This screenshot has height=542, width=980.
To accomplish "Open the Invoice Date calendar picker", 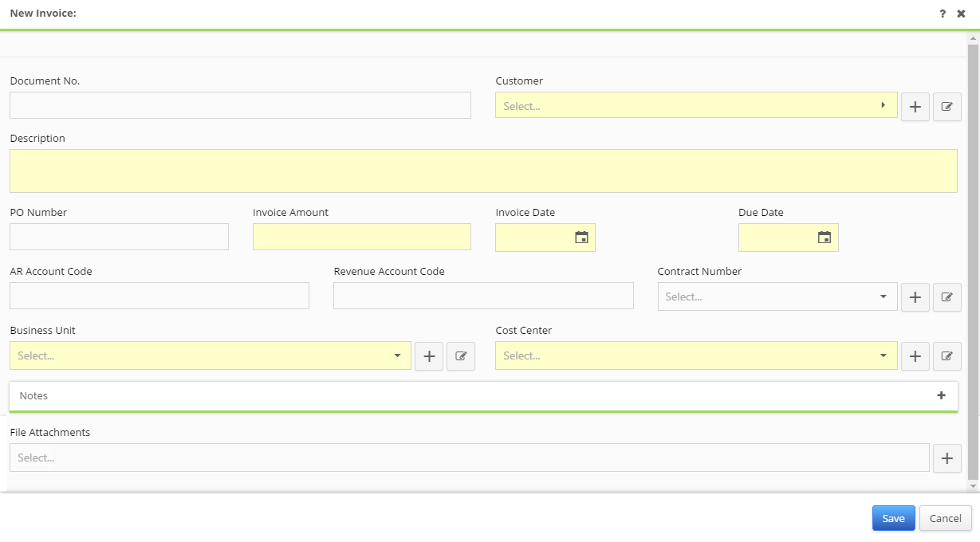I will point(581,237).
